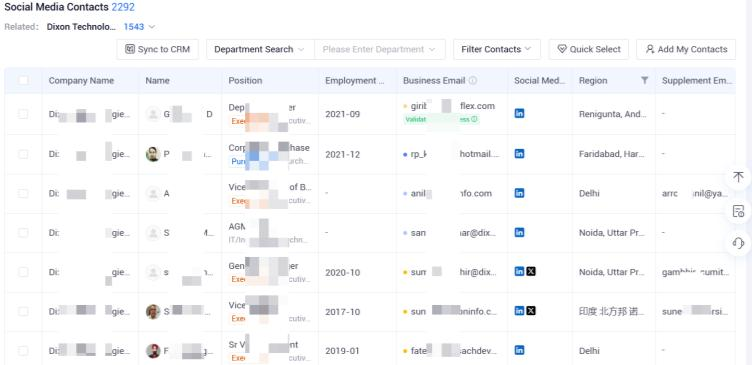Viewport: 752px width, 365px height.
Task: Click the Business Email info icon
Action: (x=473, y=81)
